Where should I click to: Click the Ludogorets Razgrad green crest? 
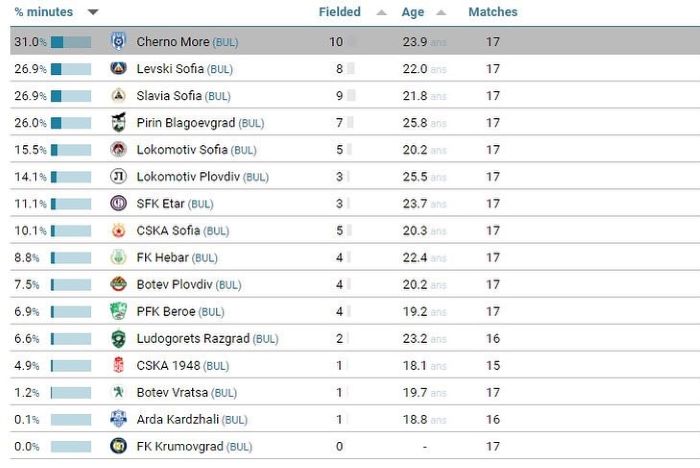tap(118, 338)
